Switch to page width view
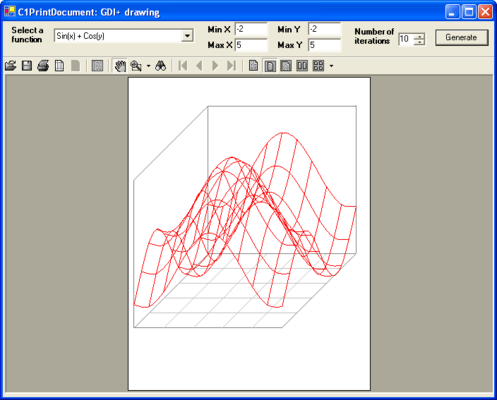Image resolution: width=497 pixels, height=400 pixels. [286, 66]
